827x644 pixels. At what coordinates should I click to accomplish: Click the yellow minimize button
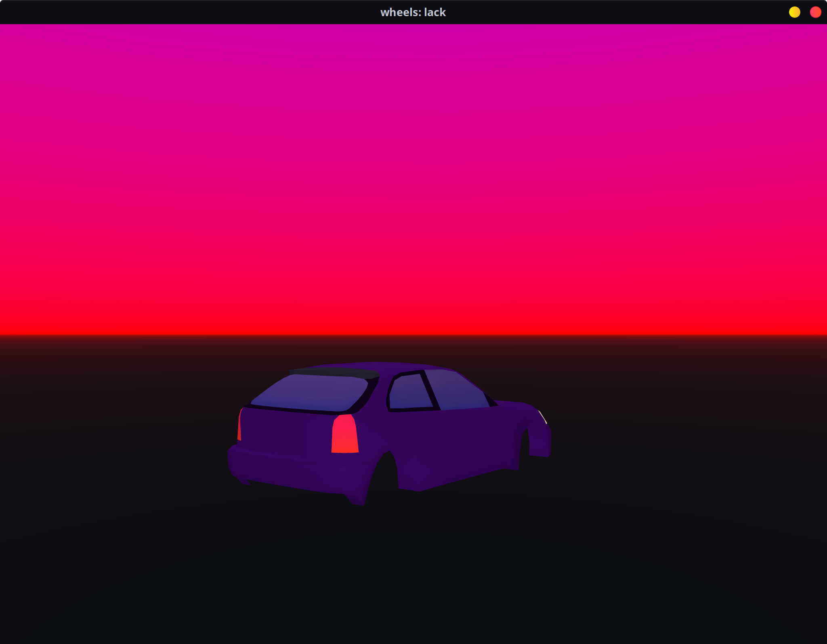(x=794, y=12)
